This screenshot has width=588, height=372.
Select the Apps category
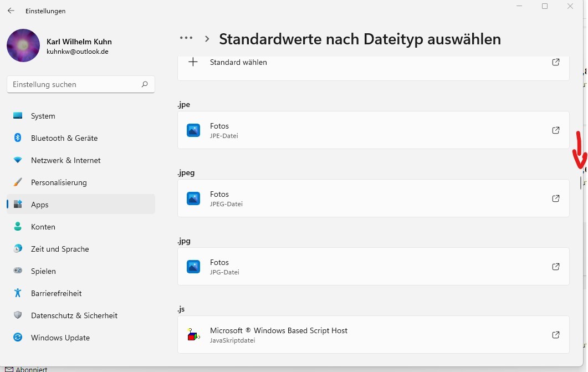[81, 205]
